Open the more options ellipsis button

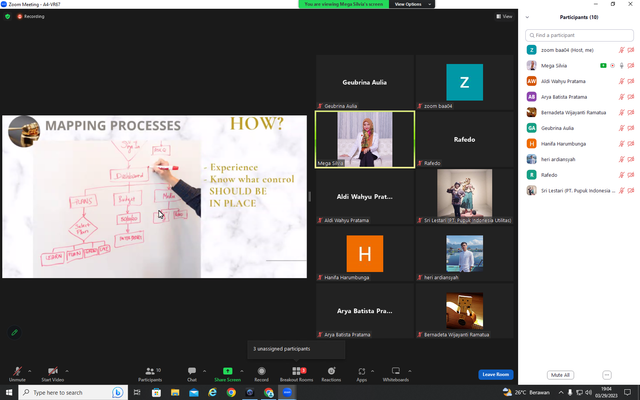pyautogui.click(x=607, y=375)
